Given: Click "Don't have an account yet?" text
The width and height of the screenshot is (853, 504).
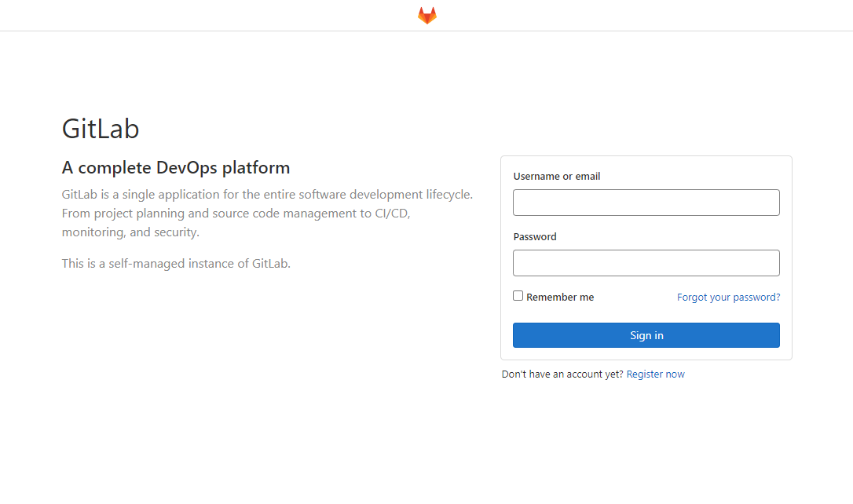Looking at the screenshot, I should [562, 374].
